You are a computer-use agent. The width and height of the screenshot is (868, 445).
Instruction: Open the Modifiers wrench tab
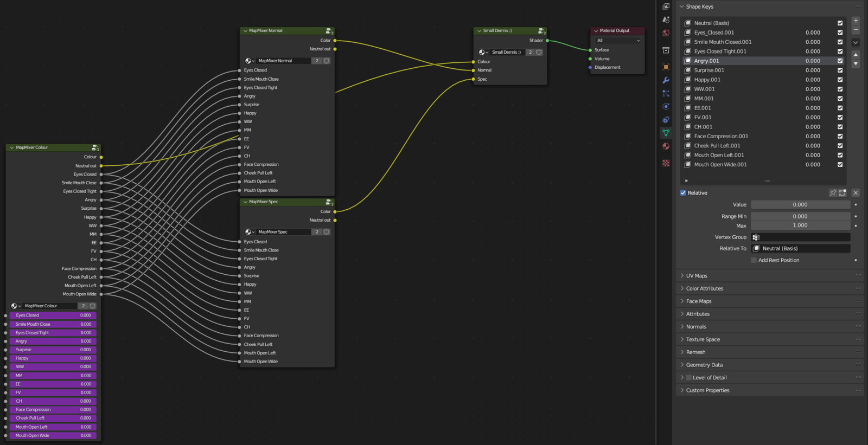666,80
